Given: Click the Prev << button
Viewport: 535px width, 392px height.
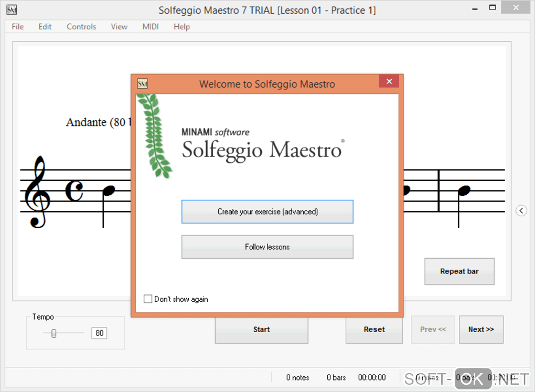Looking at the screenshot, I should click(x=433, y=330).
